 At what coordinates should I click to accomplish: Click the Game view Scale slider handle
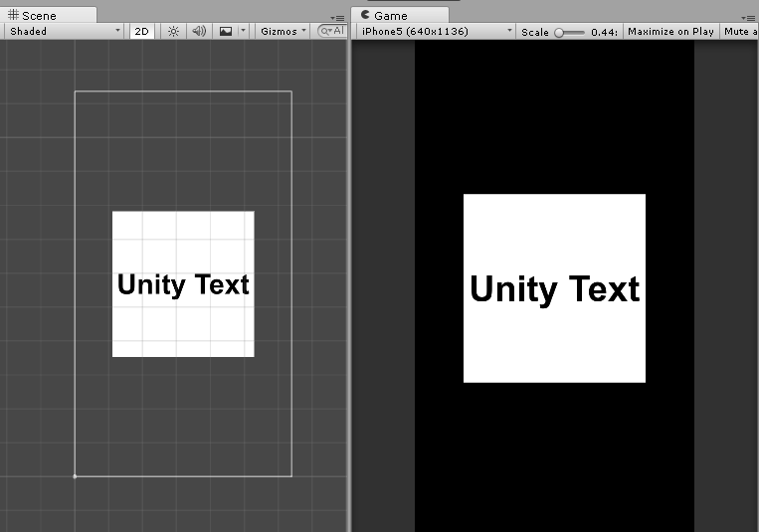(559, 33)
